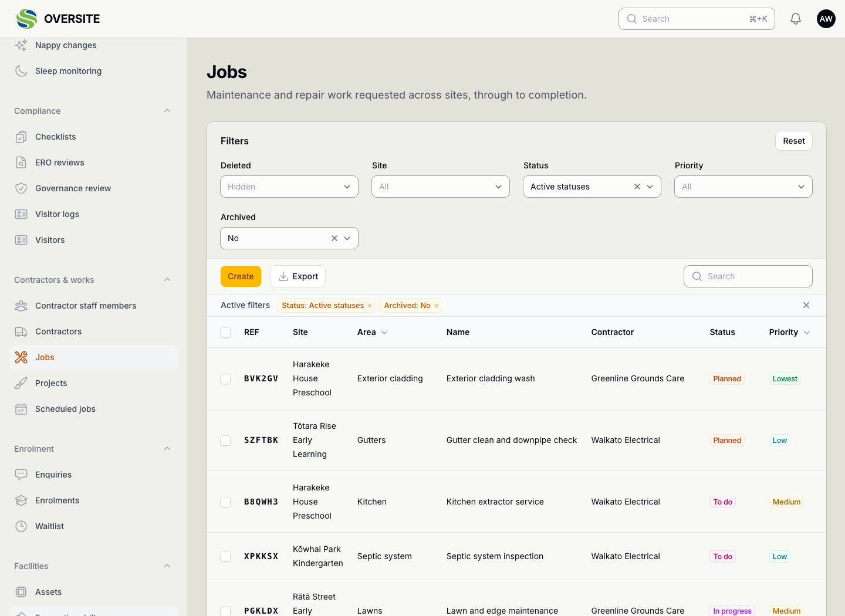
Task: Open the AW user avatar menu
Action: click(x=826, y=19)
